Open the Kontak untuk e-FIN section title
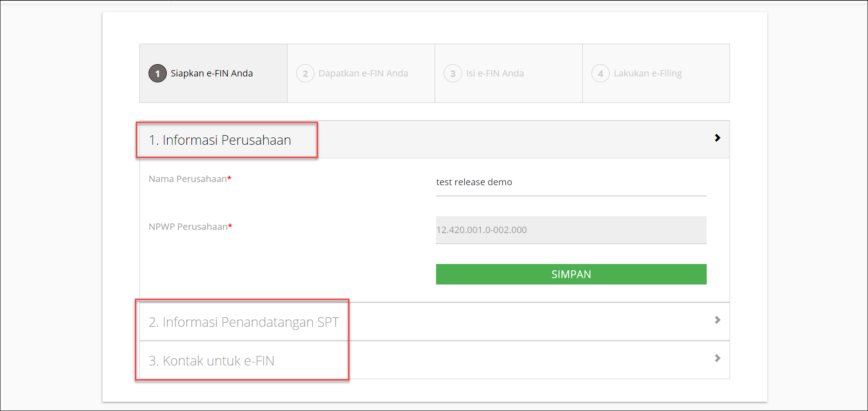The height and width of the screenshot is (411, 868). pyautogui.click(x=211, y=361)
